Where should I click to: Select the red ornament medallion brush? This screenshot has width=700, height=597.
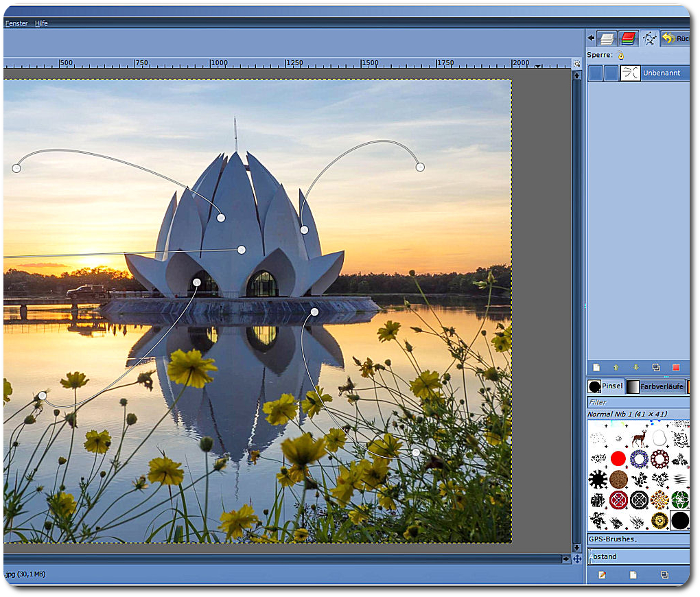click(x=618, y=500)
